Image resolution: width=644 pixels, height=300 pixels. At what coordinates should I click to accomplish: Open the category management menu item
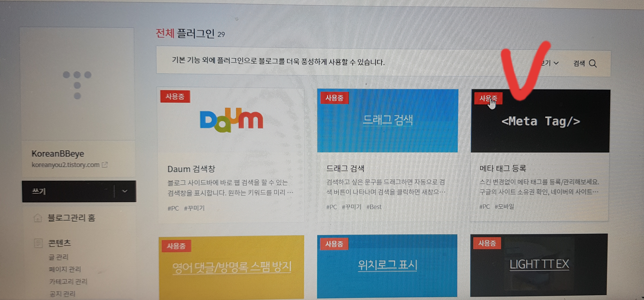click(x=68, y=282)
